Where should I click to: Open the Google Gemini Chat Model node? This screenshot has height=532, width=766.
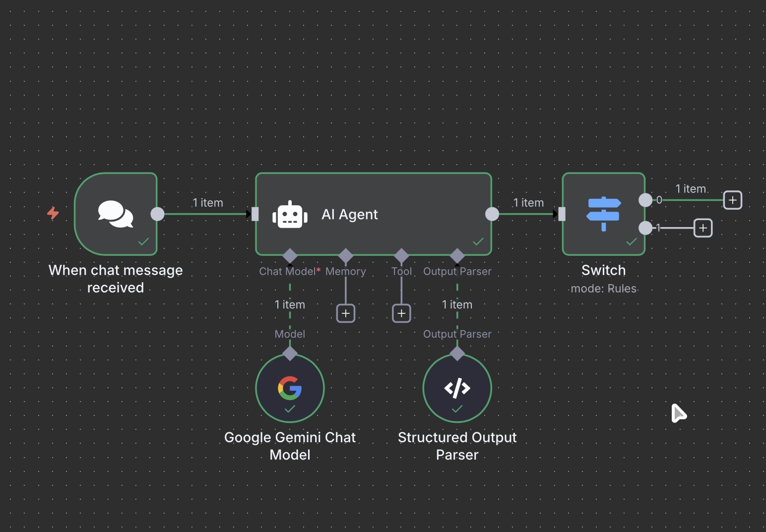[x=290, y=388]
